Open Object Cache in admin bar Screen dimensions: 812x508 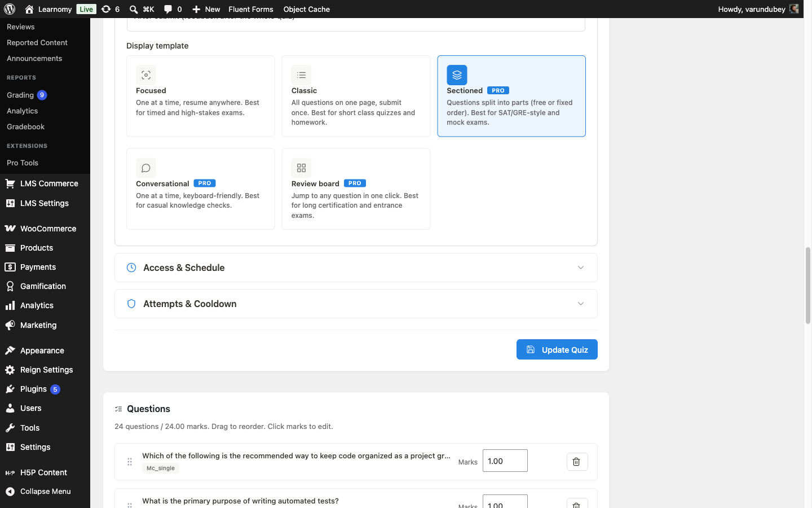click(x=307, y=9)
